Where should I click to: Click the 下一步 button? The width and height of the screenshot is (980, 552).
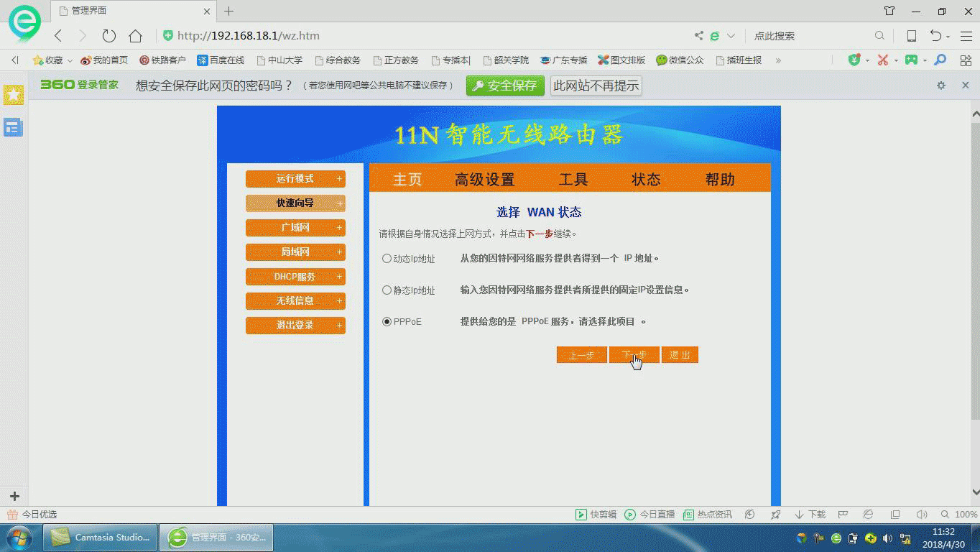pyautogui.click(x=634, y=355)
